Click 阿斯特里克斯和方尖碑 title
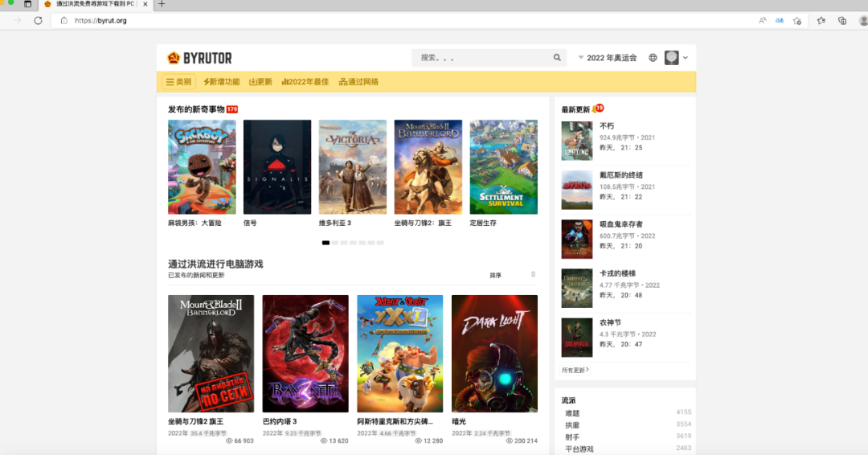 click(395, 421)
